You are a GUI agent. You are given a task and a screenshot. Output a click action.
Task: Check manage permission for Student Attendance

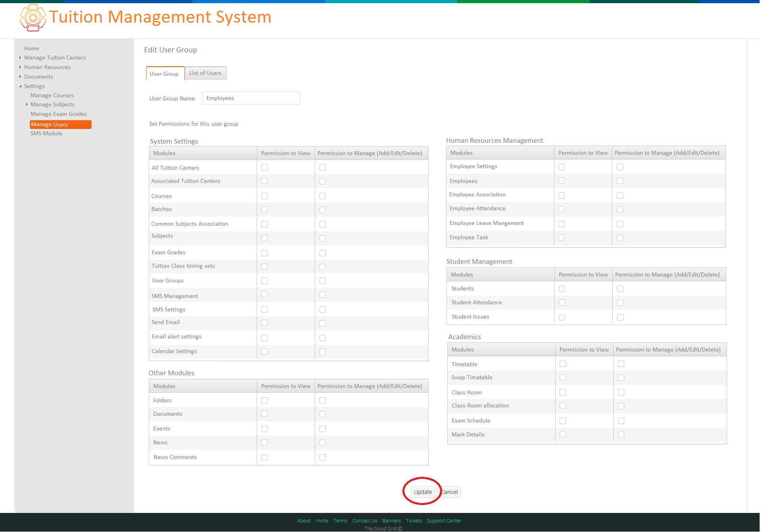[620, 303]
